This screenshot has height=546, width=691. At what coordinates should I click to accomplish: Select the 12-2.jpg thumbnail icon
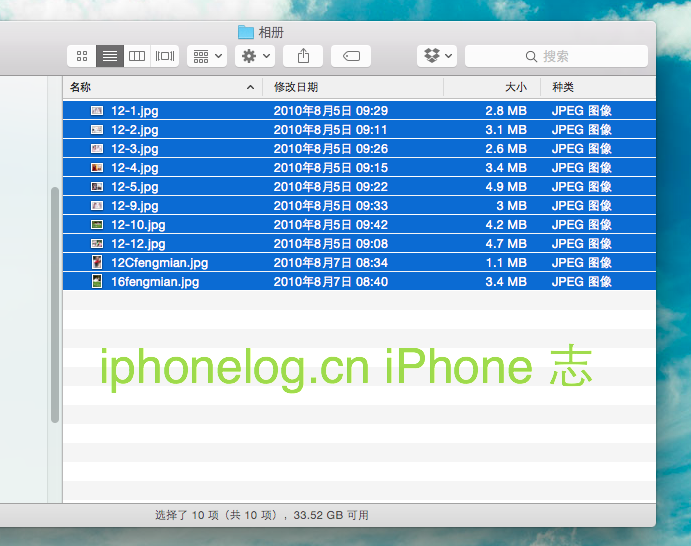click(97, 130)
